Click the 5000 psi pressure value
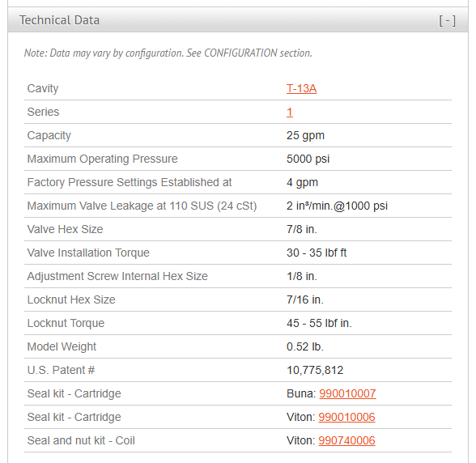This screenshot has height=463, width=476. pos(308,159)
